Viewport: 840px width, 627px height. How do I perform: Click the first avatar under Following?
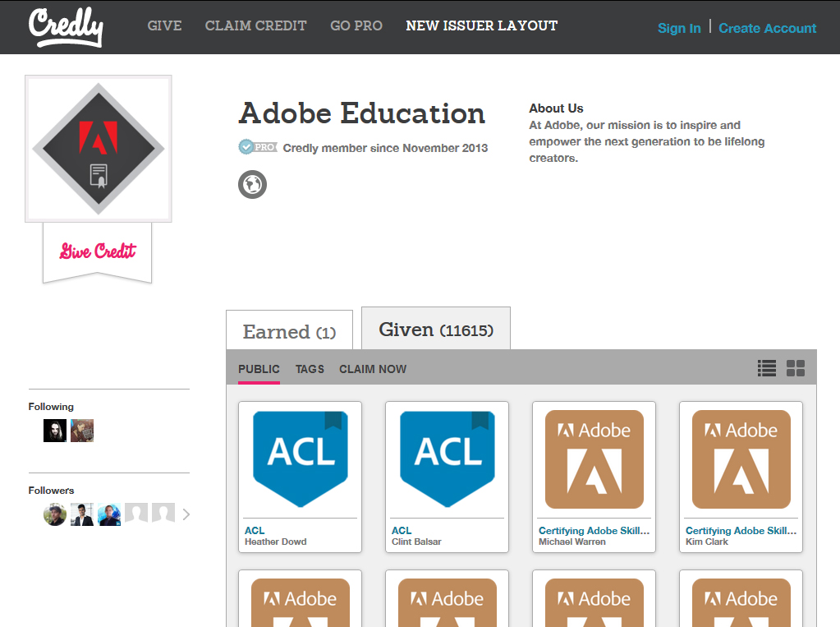point(54,430)
